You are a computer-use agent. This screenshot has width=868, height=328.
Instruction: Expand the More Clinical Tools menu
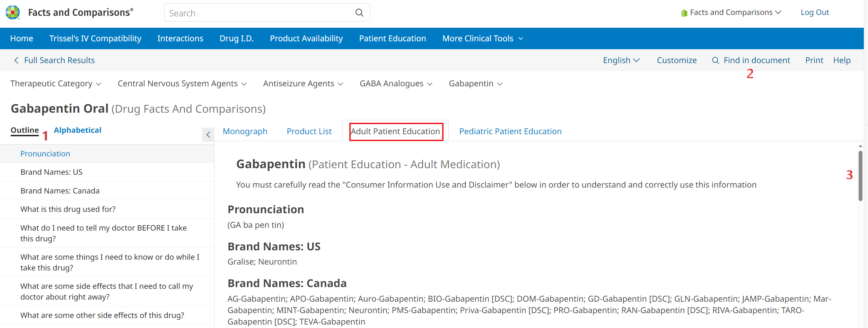[x=482, y=38]
